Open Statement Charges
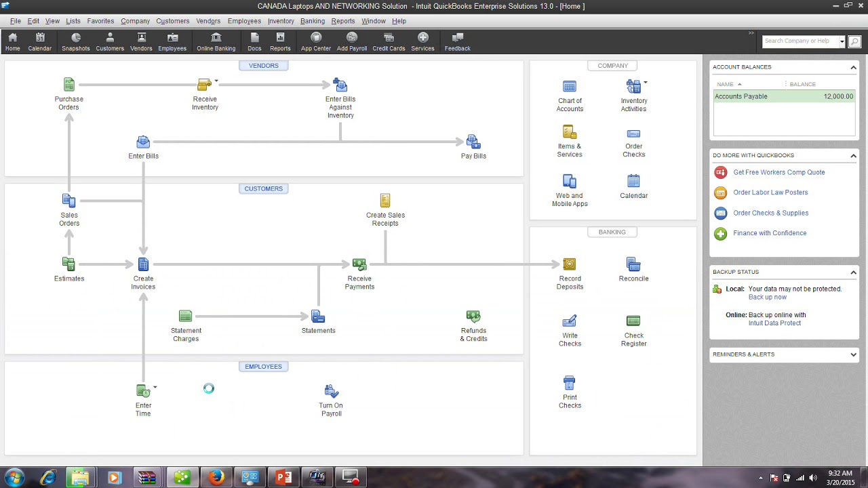 tap(185, 317)
